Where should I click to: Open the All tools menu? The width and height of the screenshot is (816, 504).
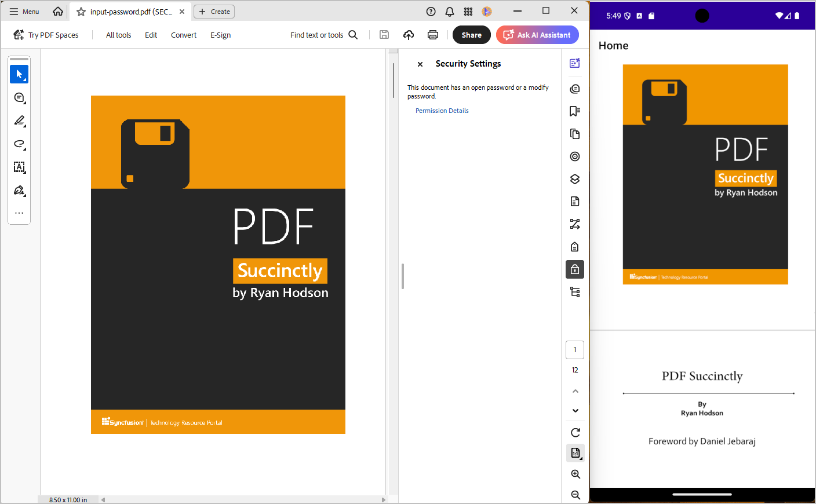(x=118, y=35)
